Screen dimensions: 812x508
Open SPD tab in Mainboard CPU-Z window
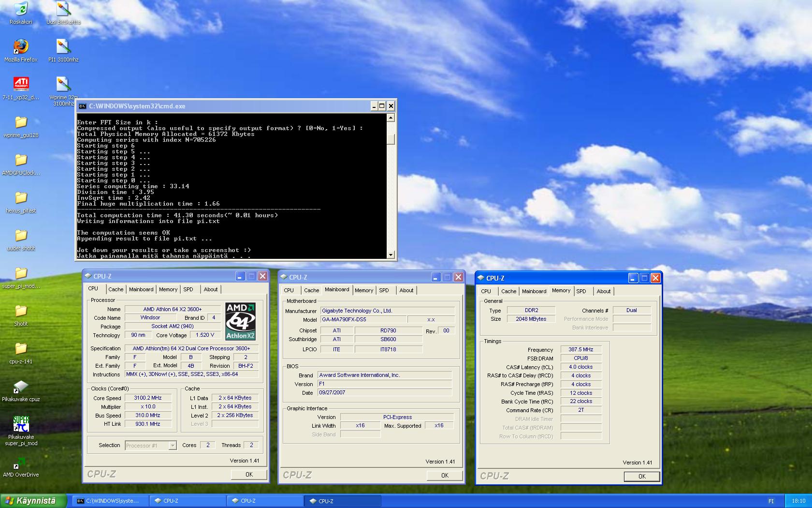(384, 290)
